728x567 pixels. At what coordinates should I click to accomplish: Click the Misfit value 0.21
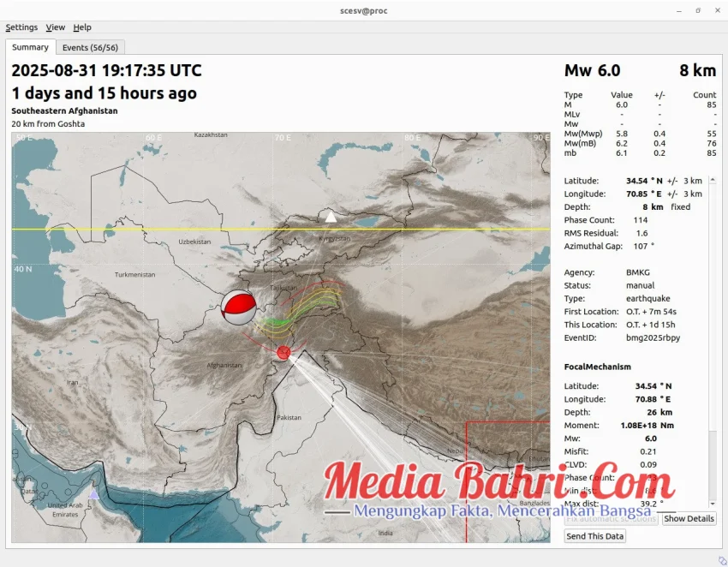[648, 451]
